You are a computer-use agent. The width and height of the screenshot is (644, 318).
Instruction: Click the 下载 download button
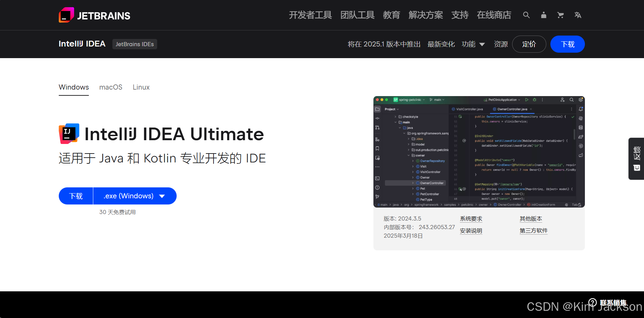[x=76, y=196]
